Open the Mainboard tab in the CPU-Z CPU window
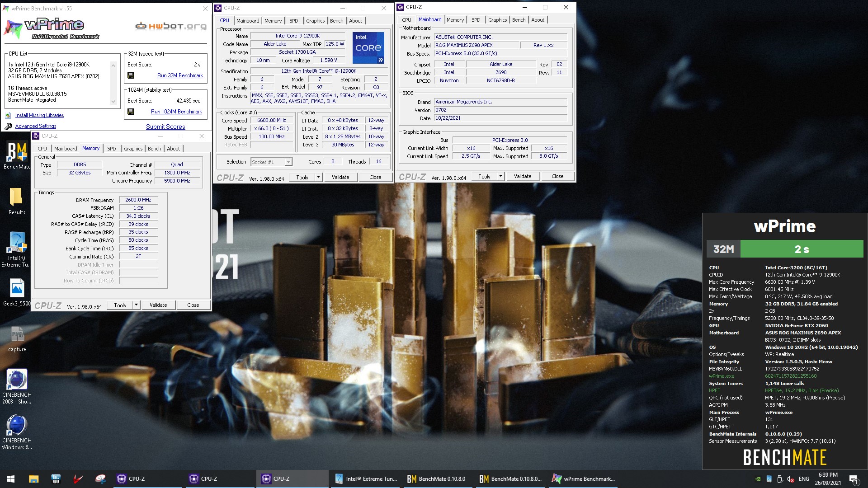Image resolution: width=868 pixels, height=488 pixels. click(x=248, y=21)
